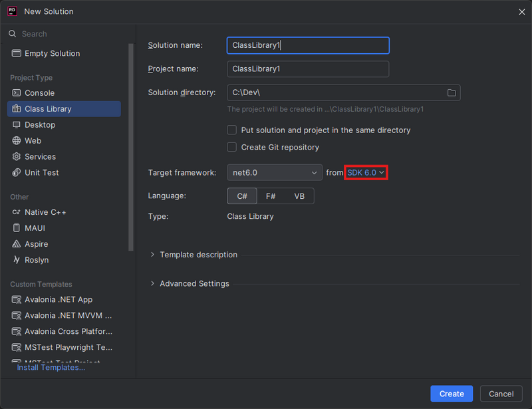
Task: Click the Rider logo icon in title bar
Action: click(12, 11)
